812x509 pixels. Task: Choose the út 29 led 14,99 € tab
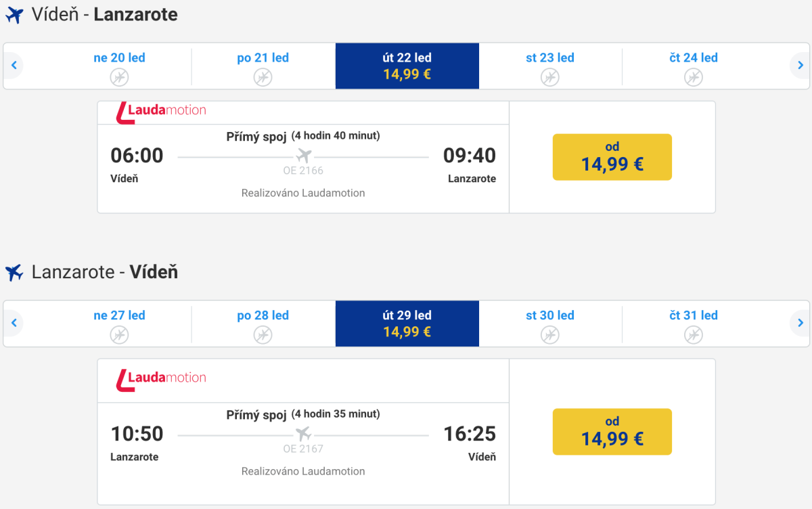[x=407, y=324]
